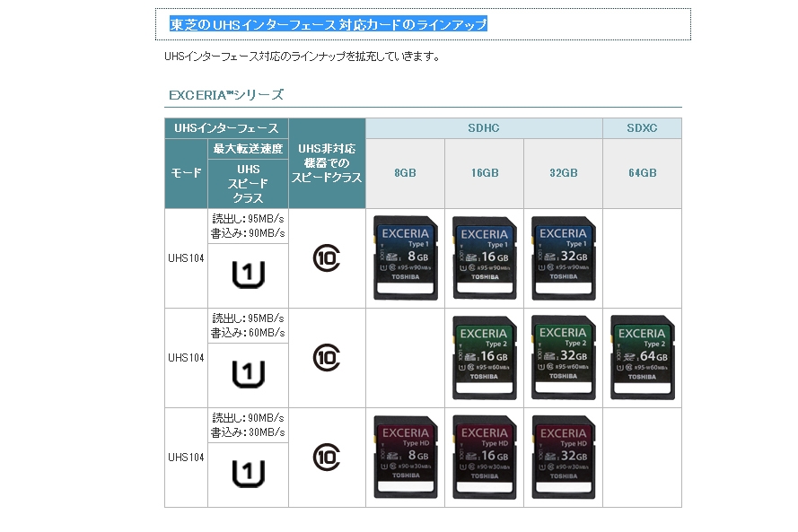Click the 16GB capacity header cell
Viewport: 798px width, 532px height.
tap(485, 173)
